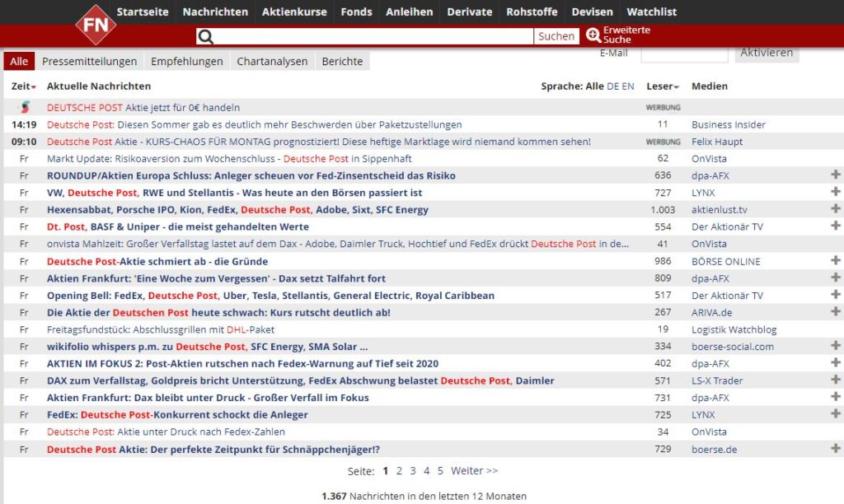Go to the Devisen menu

click(592, 12)
